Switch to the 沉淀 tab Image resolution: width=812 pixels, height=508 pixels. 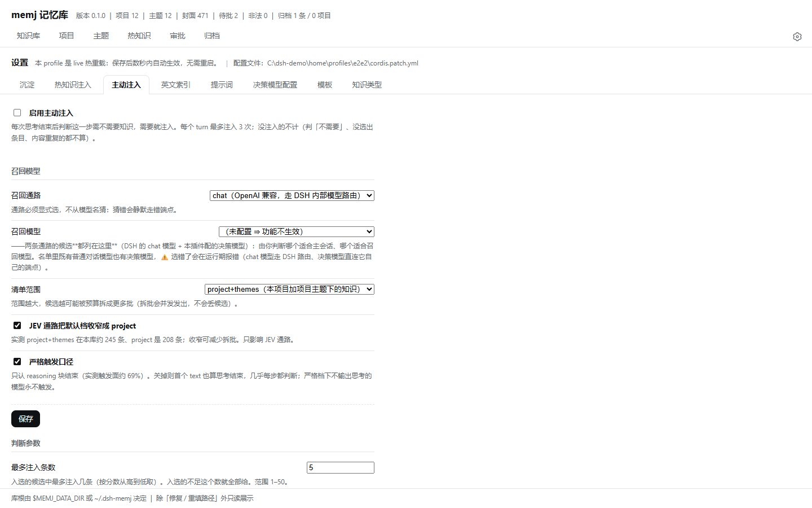click(27, 85)
